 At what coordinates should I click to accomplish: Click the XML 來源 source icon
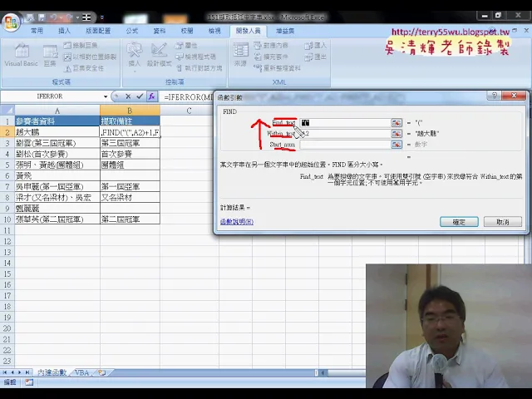[x=240, y=55]
